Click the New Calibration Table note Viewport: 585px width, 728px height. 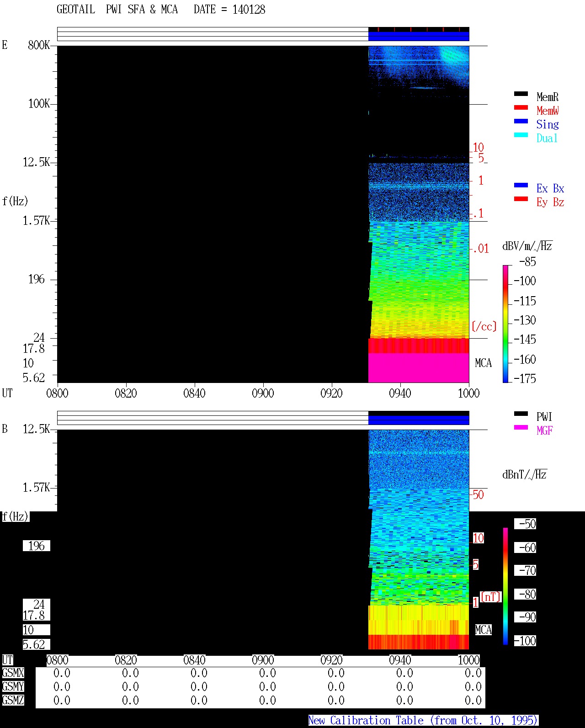pyautogui.click(x=423, y=720)
